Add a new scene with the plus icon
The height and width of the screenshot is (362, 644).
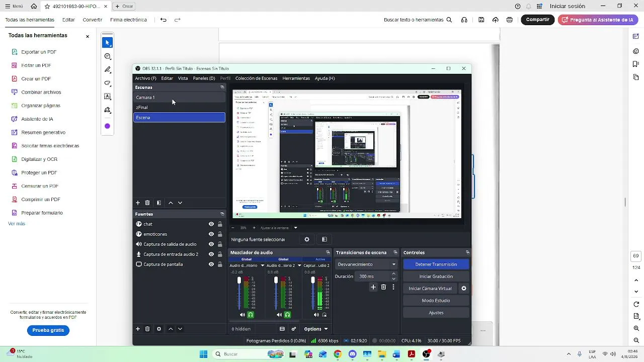[137, 203]
